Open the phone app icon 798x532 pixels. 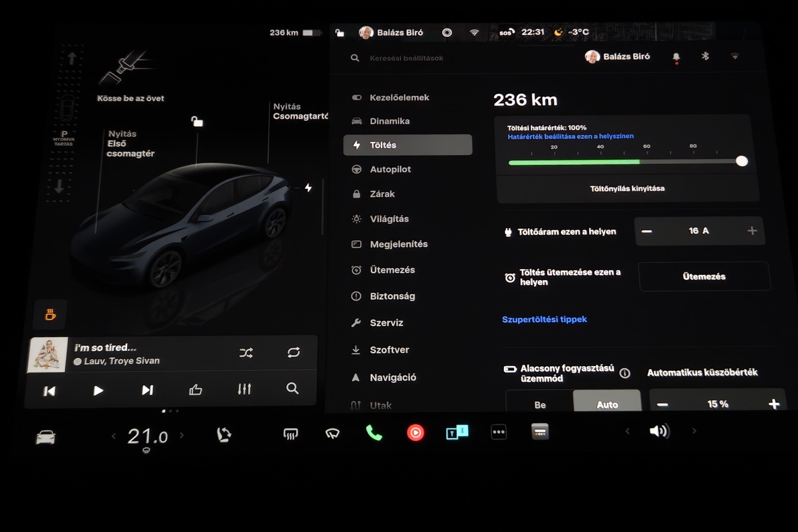tap(374, 433)
